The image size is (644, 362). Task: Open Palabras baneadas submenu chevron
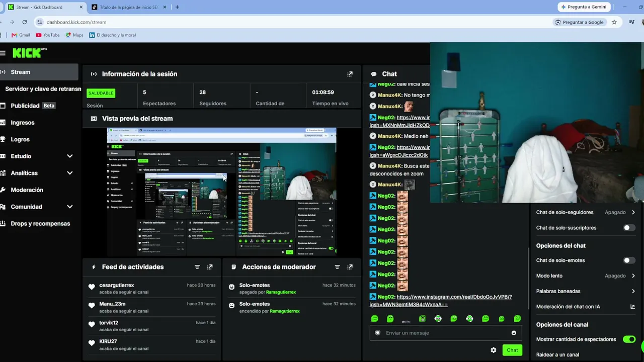tap(633, 291)
